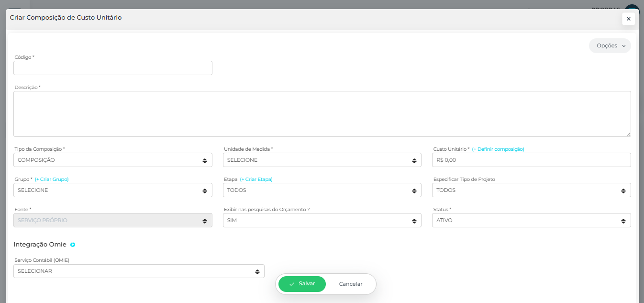Open the Grupo select dropdown
Viewport: 644px width, 303px height.
click(113, 190)
